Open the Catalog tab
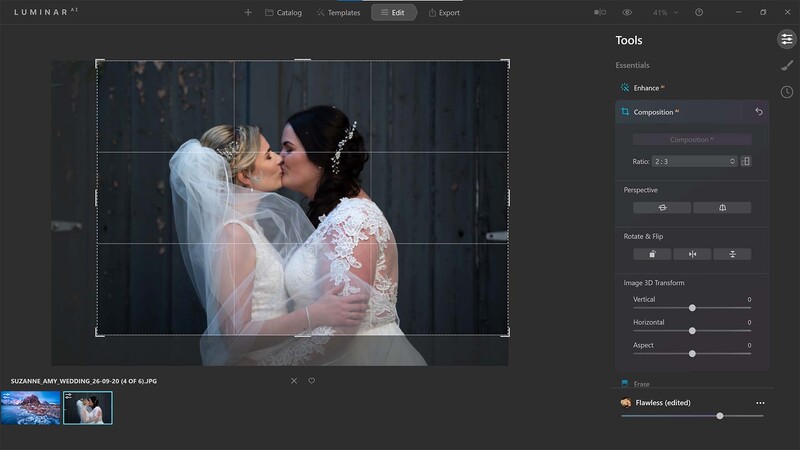 (x=283, y=13)
